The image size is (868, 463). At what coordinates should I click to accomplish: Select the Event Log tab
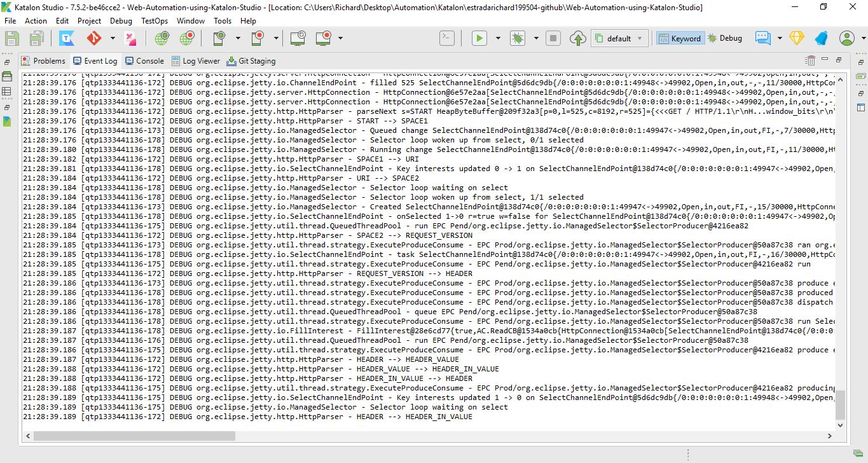pyautogui.click(x=95, y=61)
